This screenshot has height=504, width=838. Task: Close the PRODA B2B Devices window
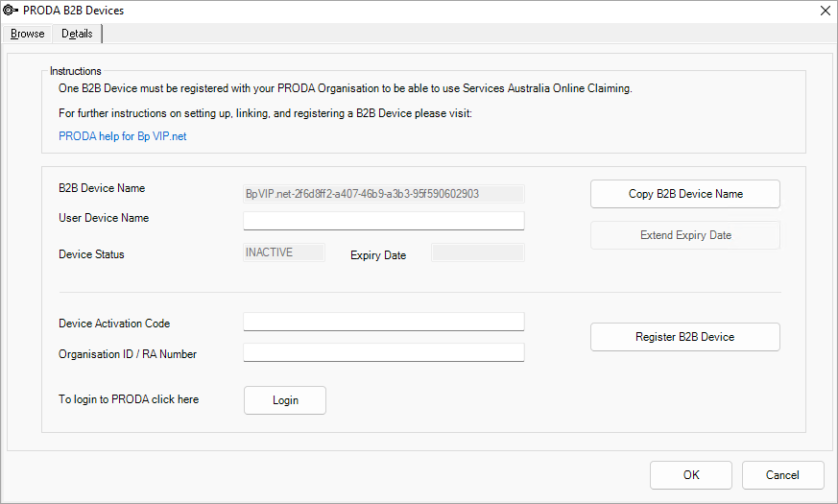(826, 11)
